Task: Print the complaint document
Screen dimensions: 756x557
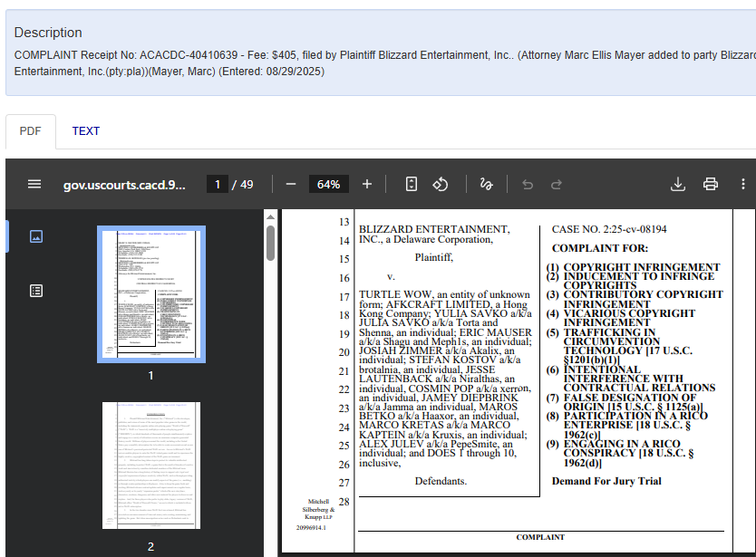Action: (710, 184)
